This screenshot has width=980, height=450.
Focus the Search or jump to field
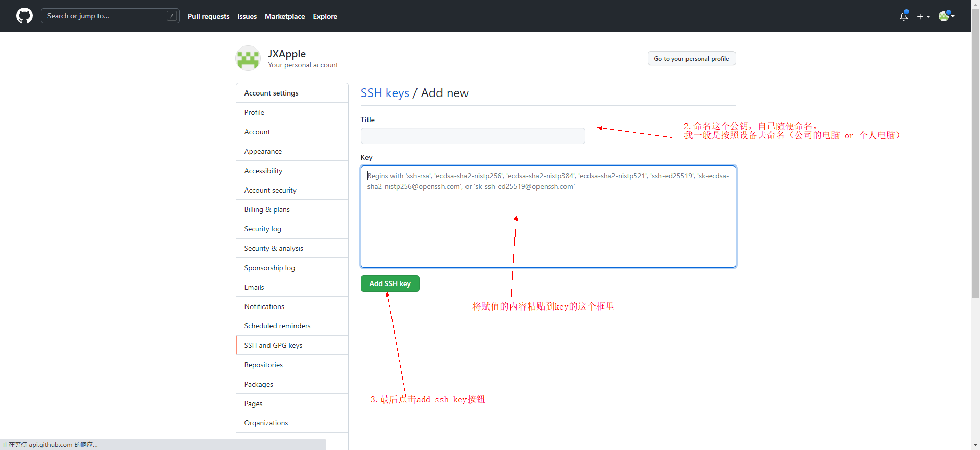coord(110,16)
